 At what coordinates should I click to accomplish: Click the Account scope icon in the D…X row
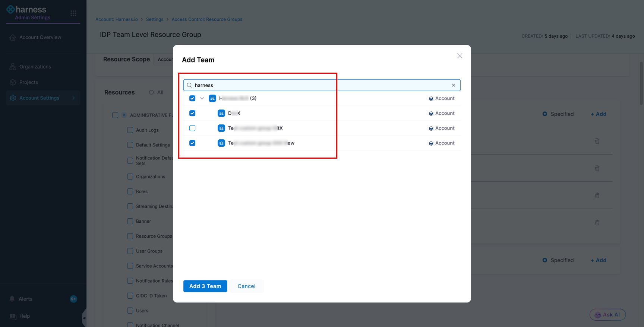click(431, 114)
